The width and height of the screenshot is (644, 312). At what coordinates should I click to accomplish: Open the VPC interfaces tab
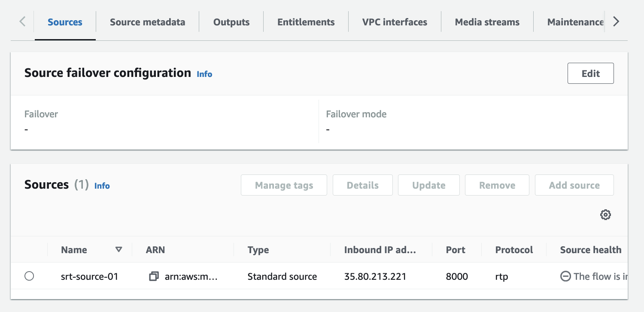[x=395, y=22]
